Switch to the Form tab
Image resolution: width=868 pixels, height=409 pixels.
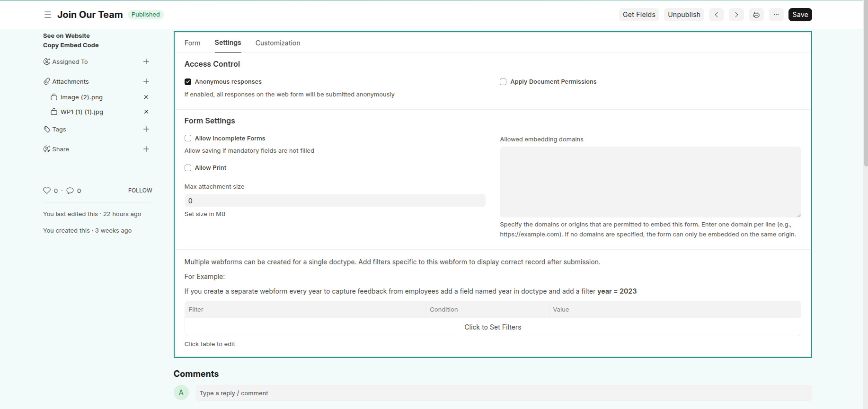(192, 43)
